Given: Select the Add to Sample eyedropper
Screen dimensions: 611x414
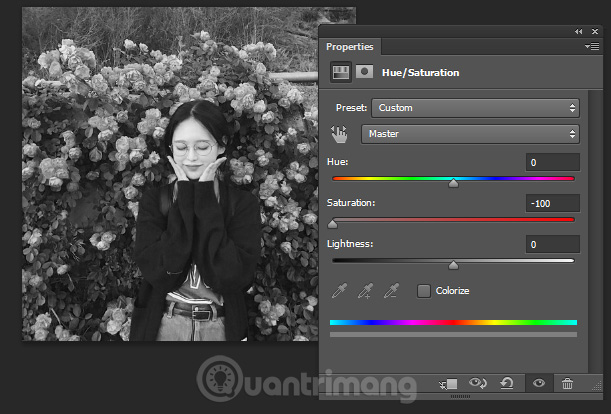Looking at the screenshot, I should 365,291.
